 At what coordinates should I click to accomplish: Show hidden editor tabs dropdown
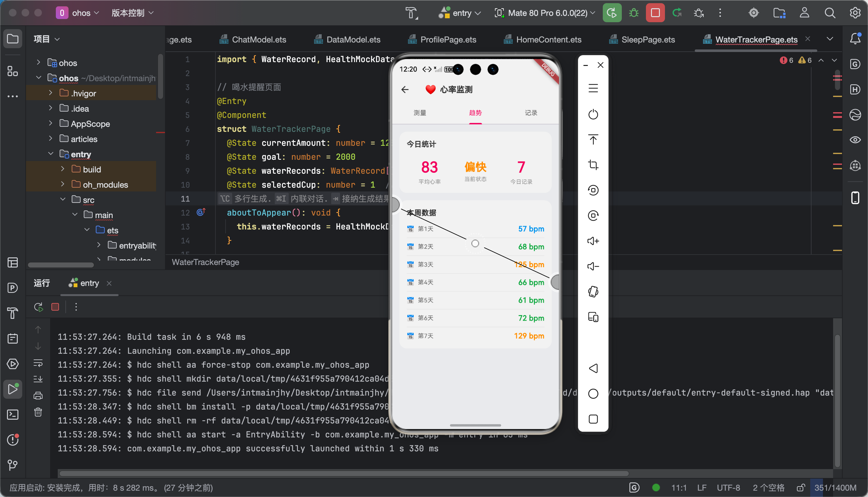(x=830, y=39)
